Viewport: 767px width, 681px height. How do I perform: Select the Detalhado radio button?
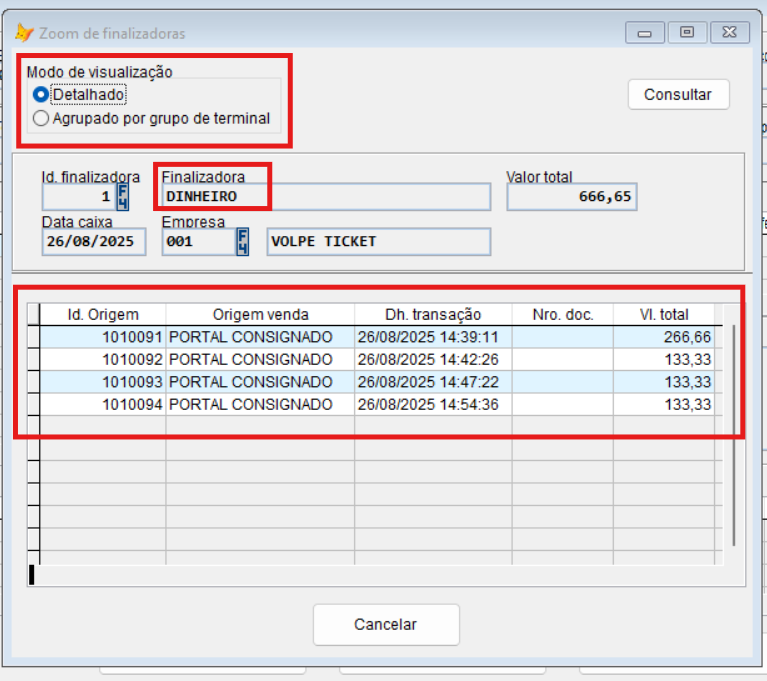click(41, 94)
